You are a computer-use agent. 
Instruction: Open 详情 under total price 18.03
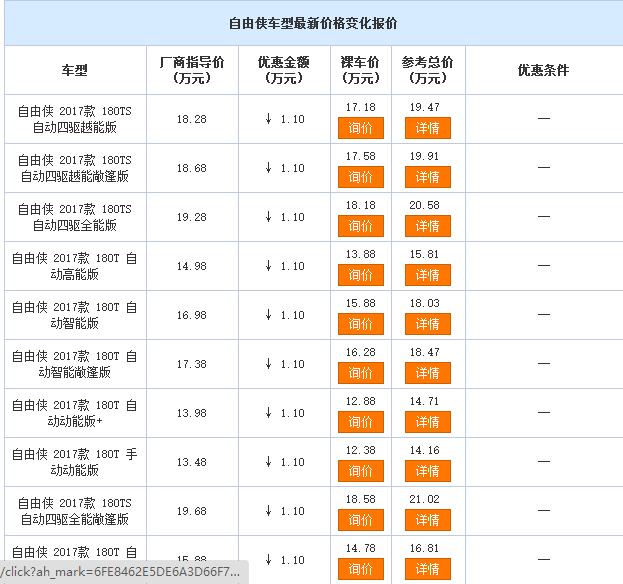428,324
